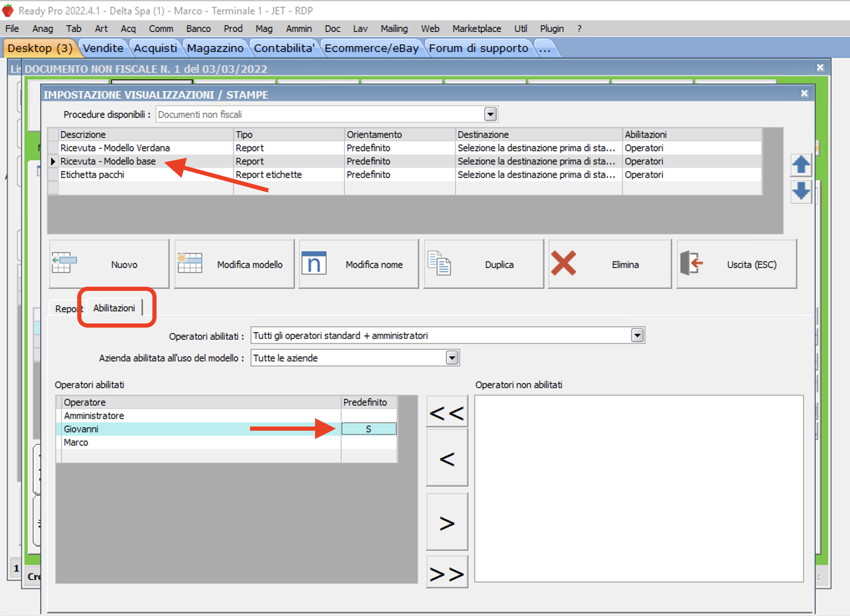This screenshot has width=850, height=616.
Task: Click the '<<' enable all operators button
Action: pos(447,412)
